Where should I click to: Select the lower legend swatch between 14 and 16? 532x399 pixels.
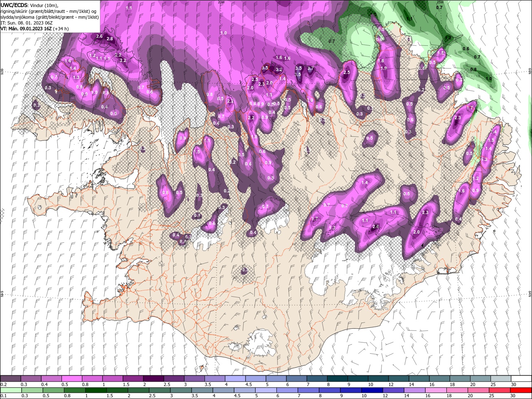(x=414, y=390)
